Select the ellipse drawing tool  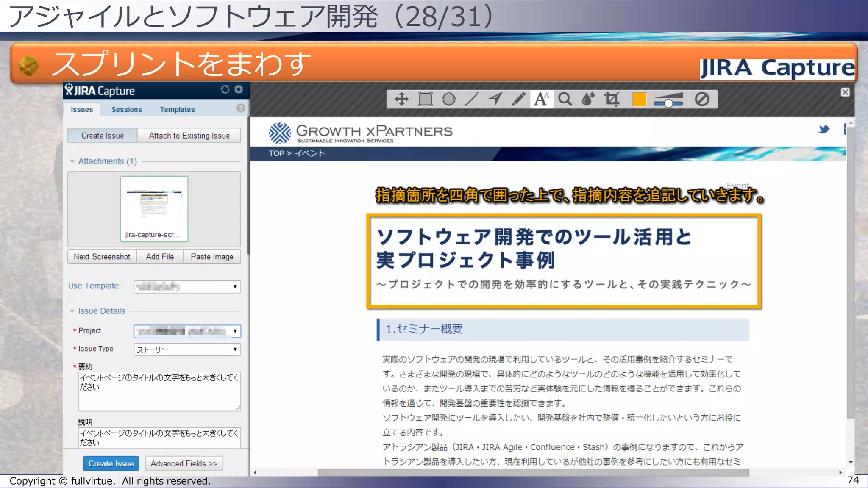pyautogui.click(x=448, y=100)
